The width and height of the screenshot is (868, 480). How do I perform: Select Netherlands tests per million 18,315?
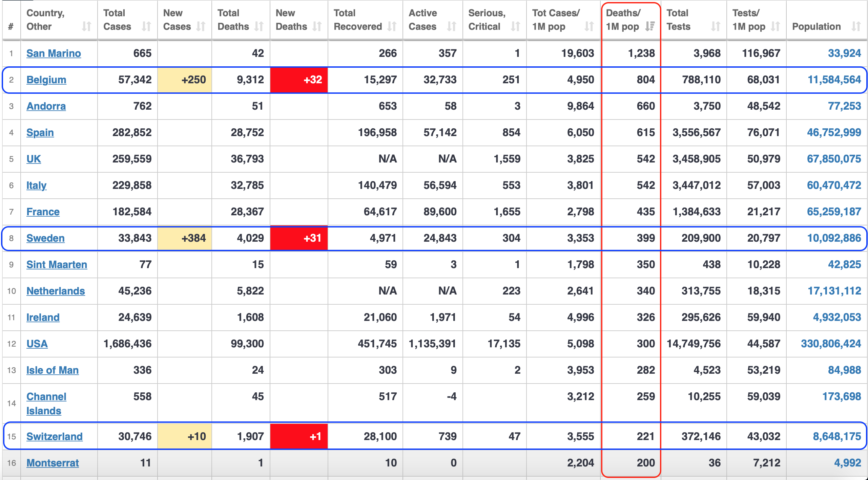click(x=764, y=291)
